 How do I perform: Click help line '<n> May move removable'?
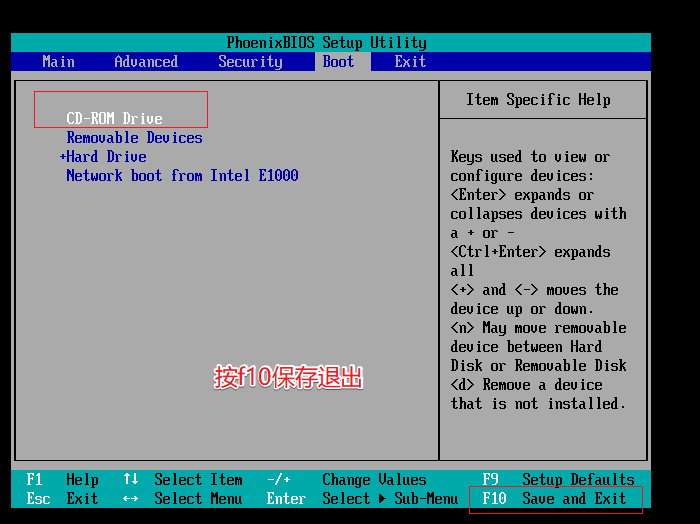[x=538, y=328]
